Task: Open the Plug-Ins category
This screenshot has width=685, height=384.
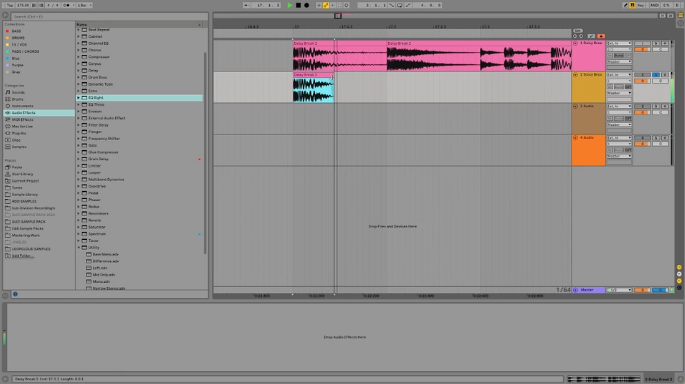Action: (x=19, y=133)
